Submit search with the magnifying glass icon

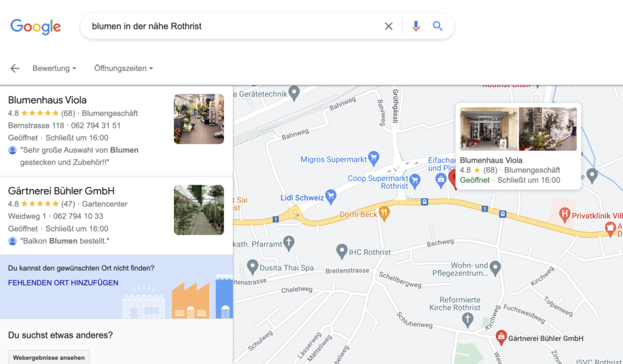click(x=437, y=26)
